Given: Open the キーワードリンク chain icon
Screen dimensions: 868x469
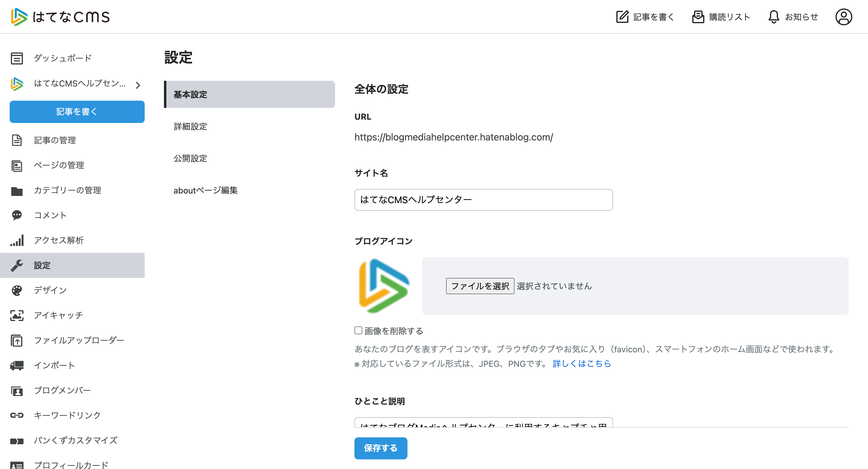Looking at the screenshot, I should tap(17, 415).
